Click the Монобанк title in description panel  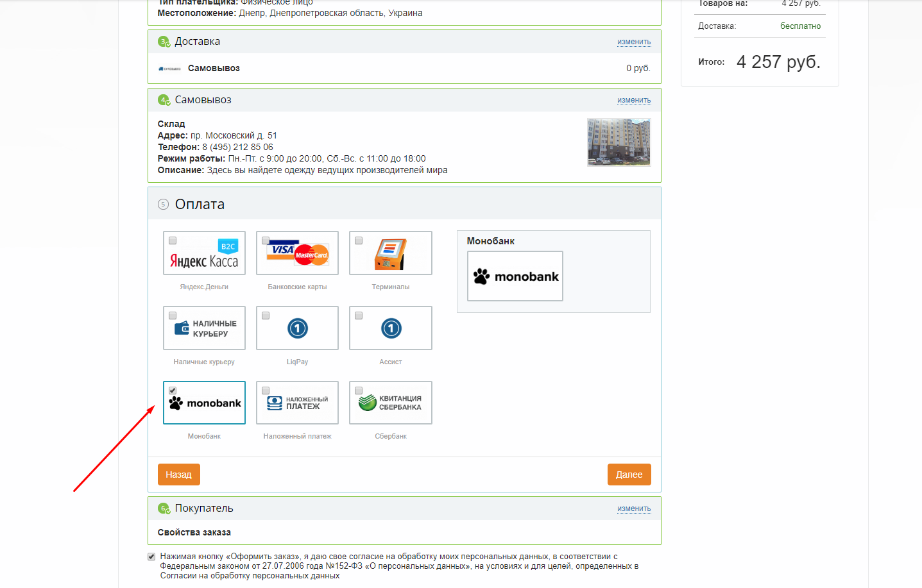(491, 241)
